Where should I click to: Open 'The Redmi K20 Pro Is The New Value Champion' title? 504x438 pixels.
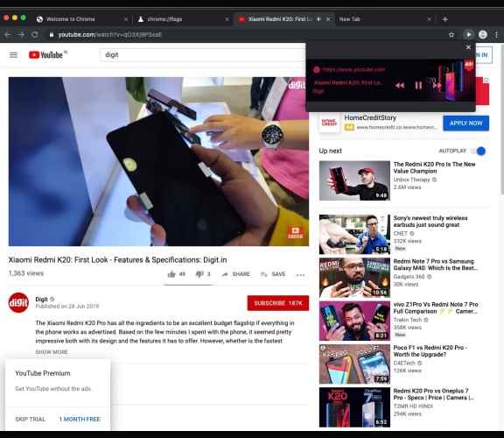[434, 167]
